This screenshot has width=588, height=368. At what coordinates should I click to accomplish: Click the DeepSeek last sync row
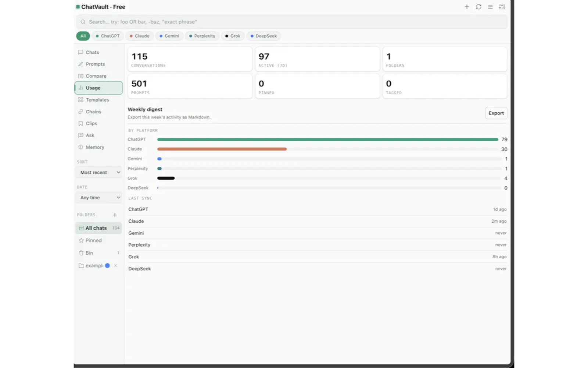pyautogui.click(x=318, y=269)
